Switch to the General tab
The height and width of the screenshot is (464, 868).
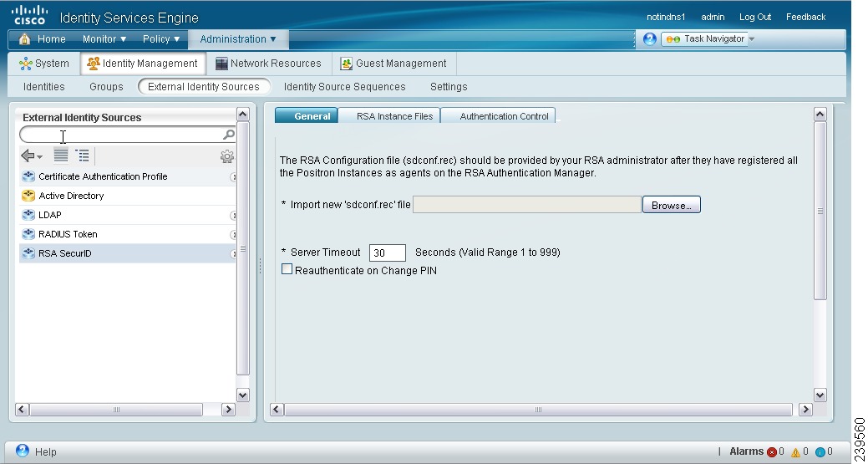[x=306, y=115]
